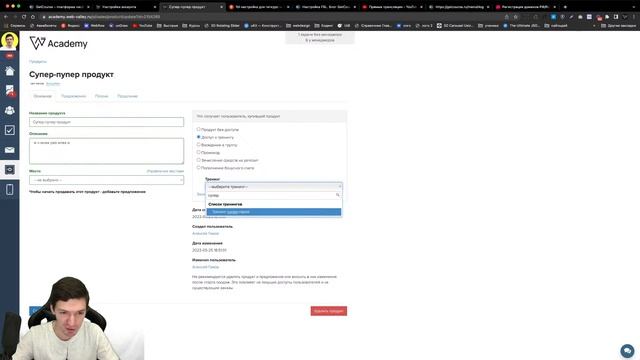The image size is (640, 360).
Task: Open the tasks checkmark icon in sidebar
Action: pos(10,130)
